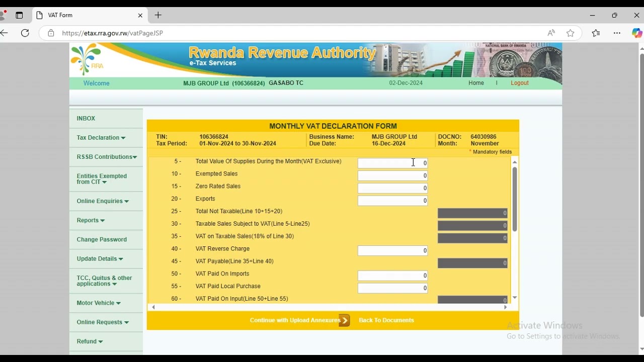Expand the Online Enquiries menu

click(106, 201)
